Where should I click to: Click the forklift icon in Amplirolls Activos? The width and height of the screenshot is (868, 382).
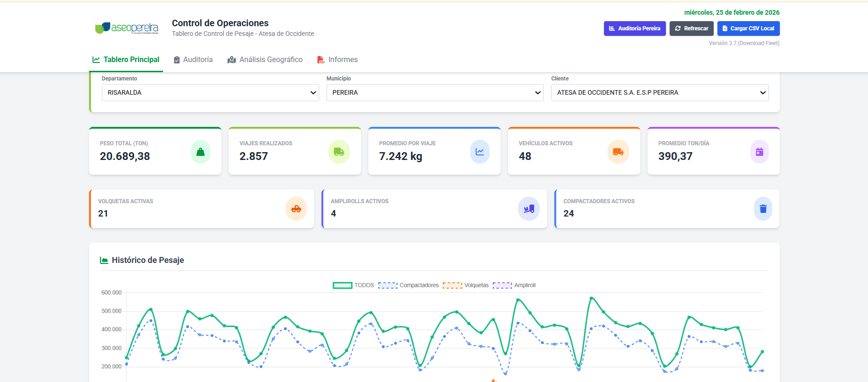(529, 209)
